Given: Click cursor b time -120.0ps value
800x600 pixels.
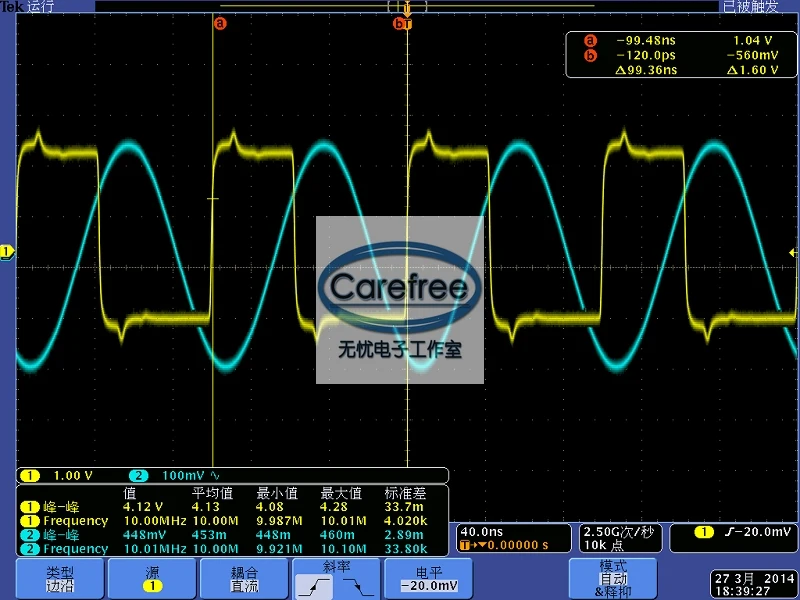Looking at the screenshot, I should tap(646, 55).
